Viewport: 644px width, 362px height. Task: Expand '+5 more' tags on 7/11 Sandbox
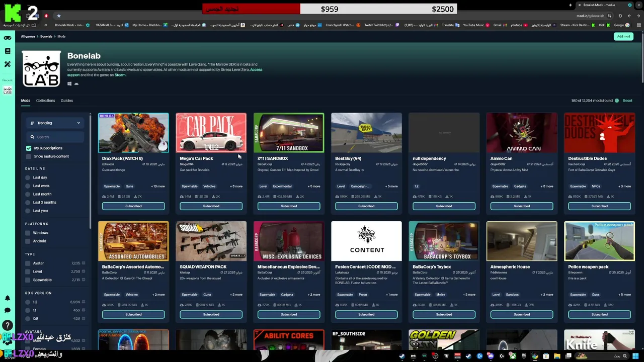(x=313, y=187)
